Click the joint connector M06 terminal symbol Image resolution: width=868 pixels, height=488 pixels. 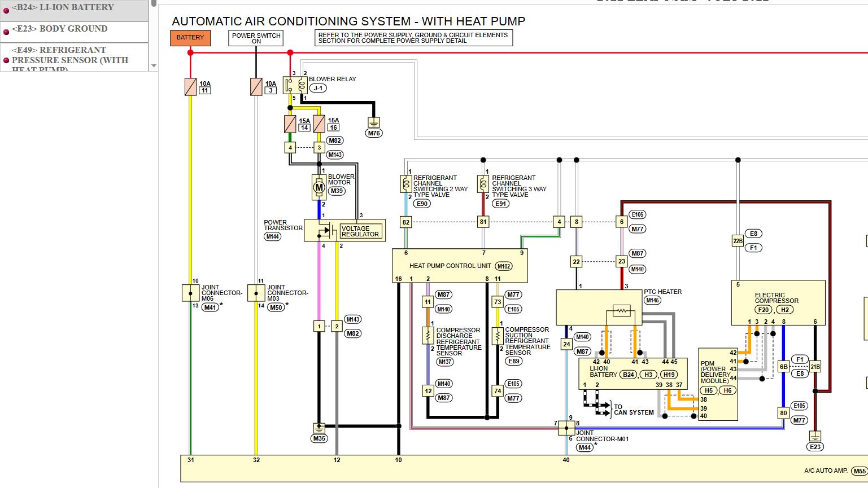(x=191, y=293)
